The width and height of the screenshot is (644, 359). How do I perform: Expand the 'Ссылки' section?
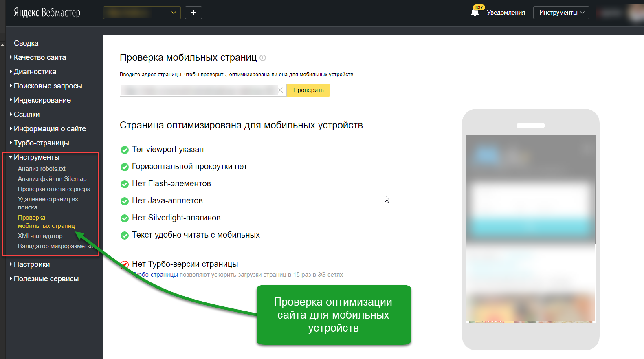pos(26,115)
